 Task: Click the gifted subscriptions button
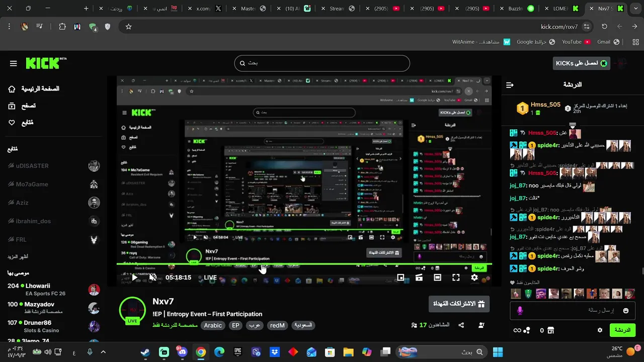coord(459,304)
